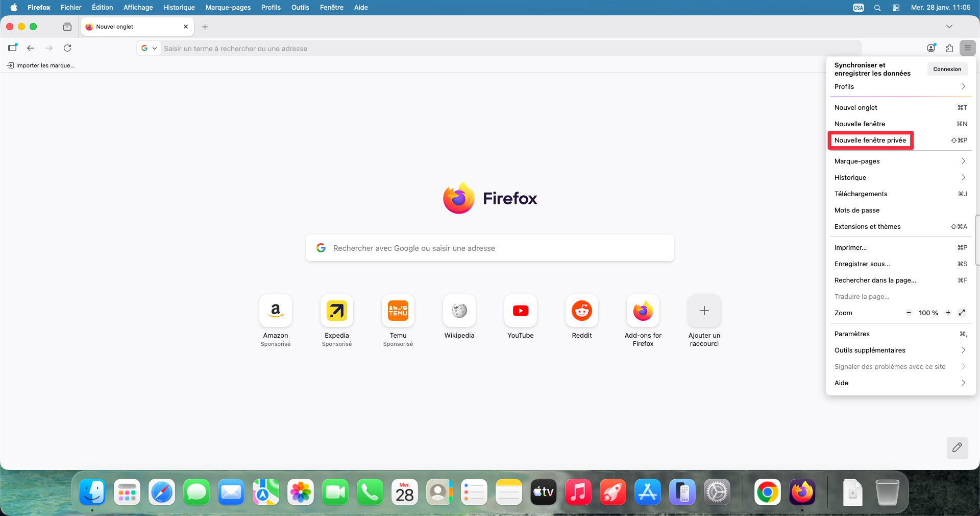Open the search engine dropdown in the URL bar
Screen dimensions: 980x516
[149, 48]
